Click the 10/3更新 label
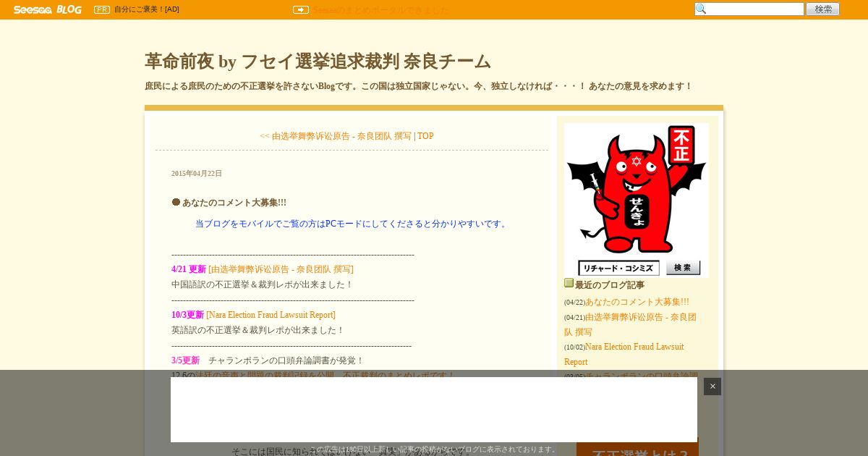Image resolution: width=868 pixels, height=456 pixels. 188,315
